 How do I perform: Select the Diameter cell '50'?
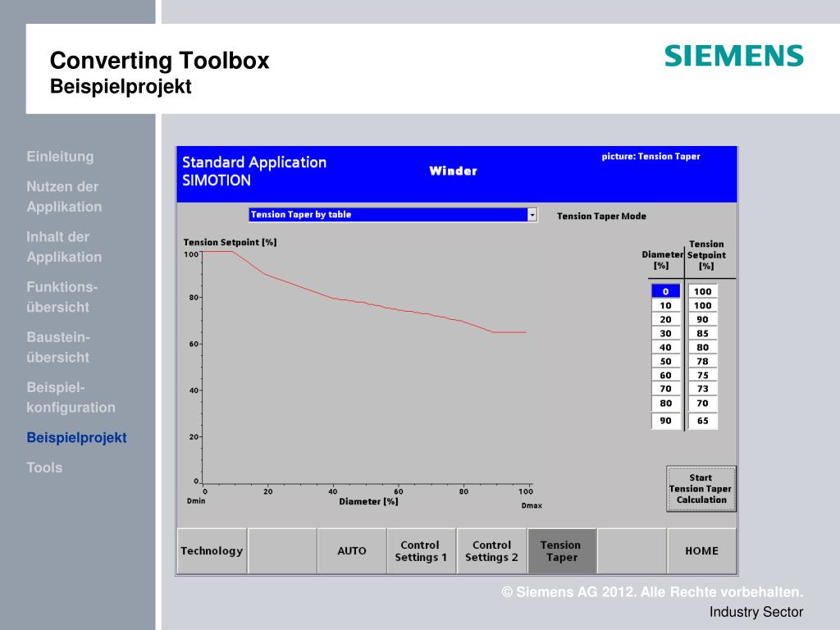point(665,361)
